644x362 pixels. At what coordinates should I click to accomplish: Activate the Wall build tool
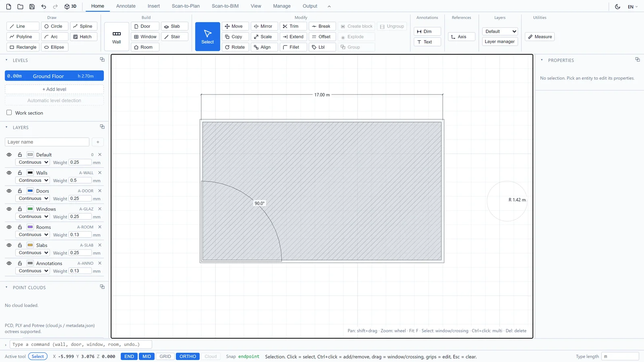(x=117, y=37)
